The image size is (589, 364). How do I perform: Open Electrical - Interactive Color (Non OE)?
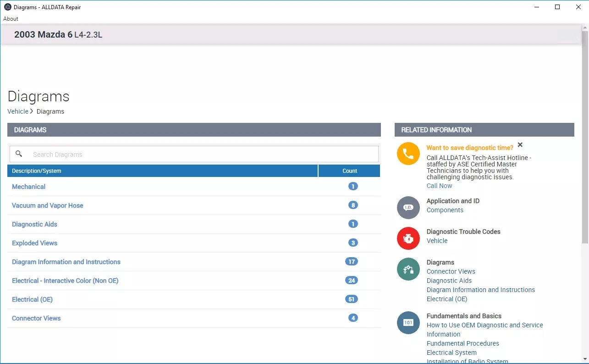pos(65,281)
